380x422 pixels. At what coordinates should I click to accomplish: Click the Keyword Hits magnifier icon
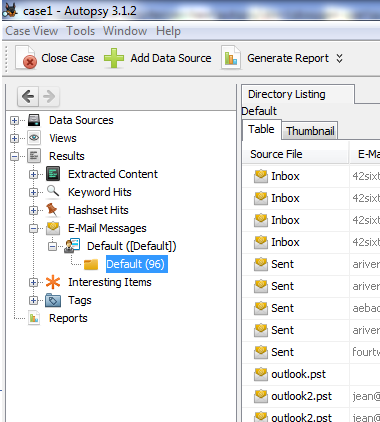click(53, 191)
